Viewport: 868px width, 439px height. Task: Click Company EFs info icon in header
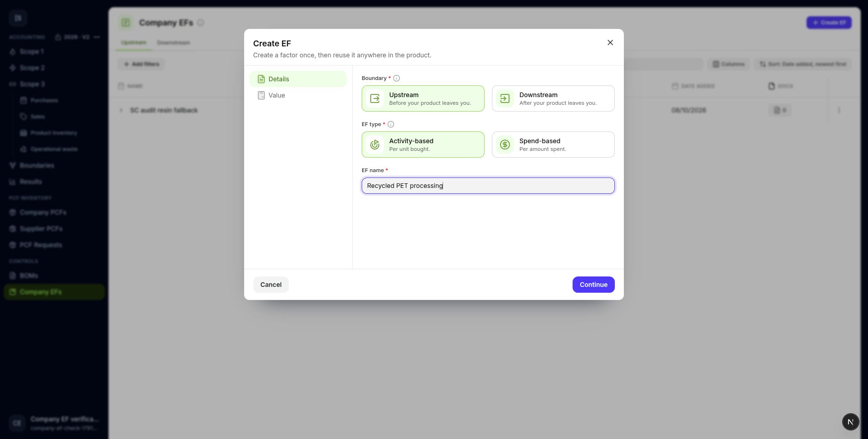(x=200, y=23)
